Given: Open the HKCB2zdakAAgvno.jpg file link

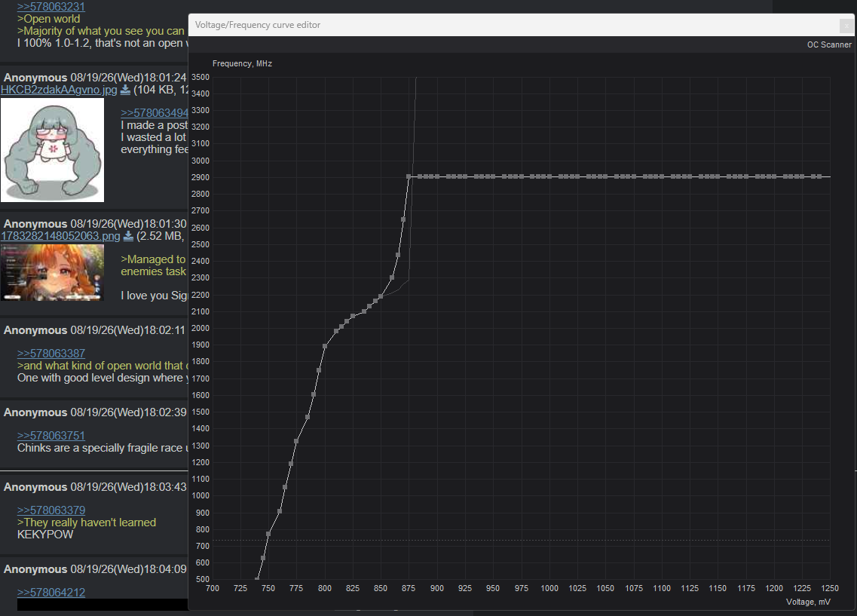Looking at the screenshot, I should click(59, 90).
